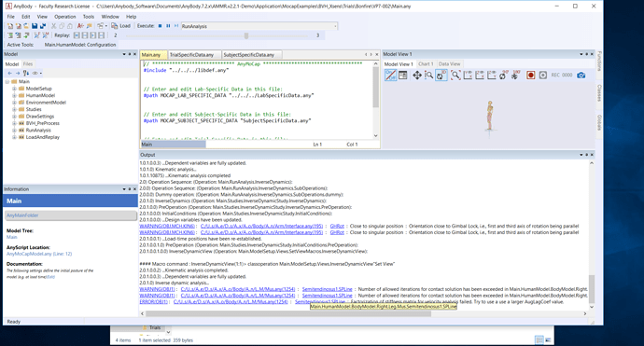The image size is (644, 346).
Task: Click the back arrow in Model tree toolbar
Action: click(10, 73)
